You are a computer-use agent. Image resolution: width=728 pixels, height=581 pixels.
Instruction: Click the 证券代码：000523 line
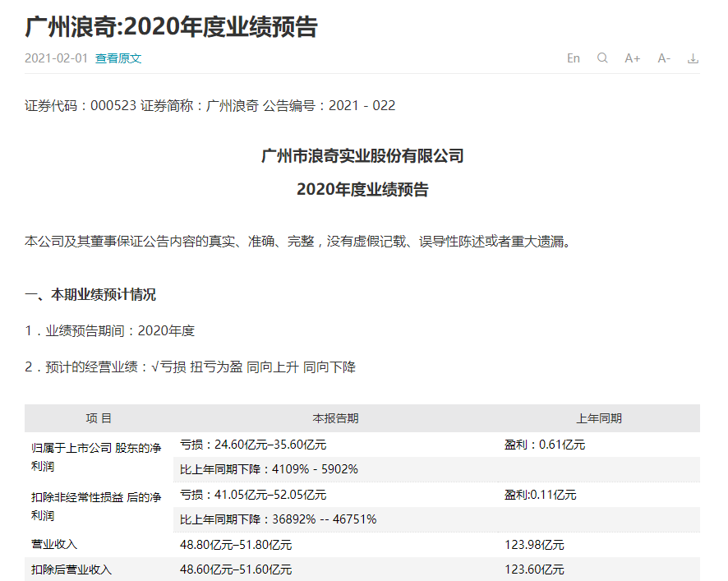210,106
